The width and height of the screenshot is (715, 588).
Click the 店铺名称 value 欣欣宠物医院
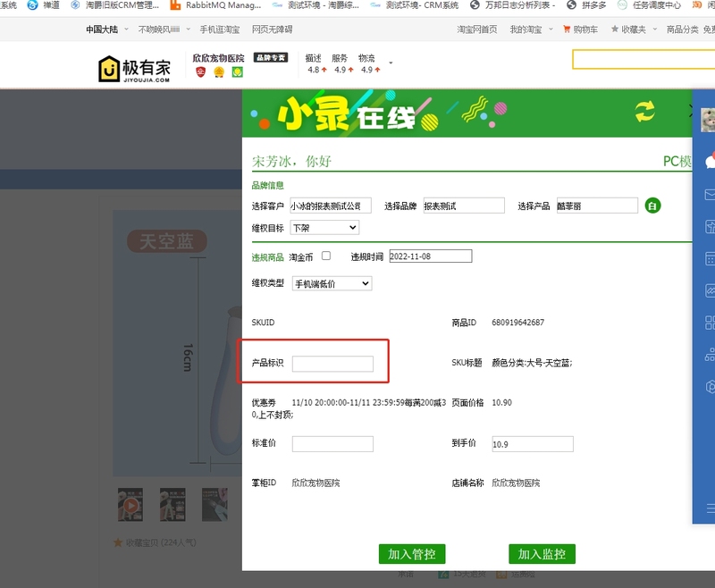(x=516, y=483)
